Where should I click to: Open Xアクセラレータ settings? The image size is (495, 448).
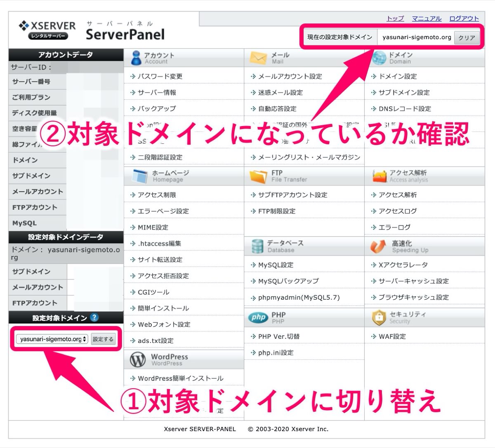(403, 265)
